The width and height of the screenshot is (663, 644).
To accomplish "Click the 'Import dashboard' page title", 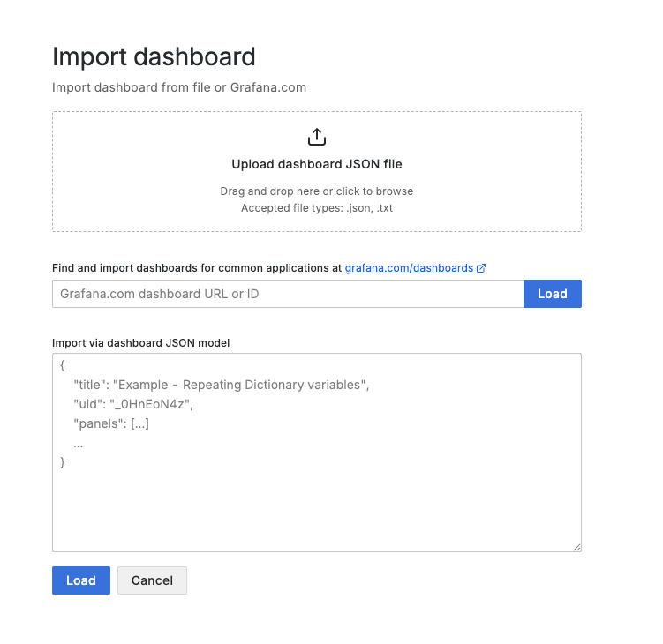I will coord(154,56).
